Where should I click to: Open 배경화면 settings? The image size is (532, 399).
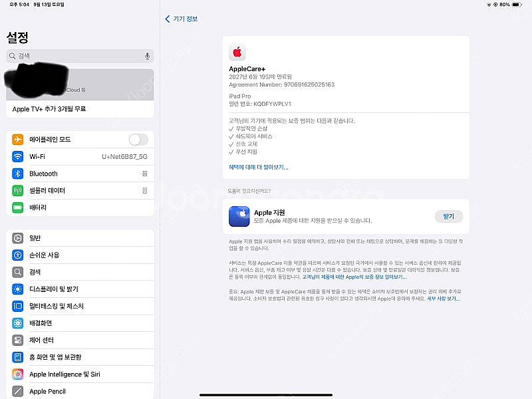click(80, 323)
